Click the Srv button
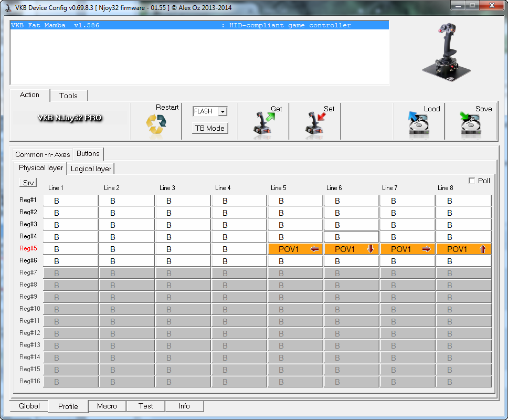The width and height of the screenshot is (508, 420). pyautogui.click(x=28, y=183)
